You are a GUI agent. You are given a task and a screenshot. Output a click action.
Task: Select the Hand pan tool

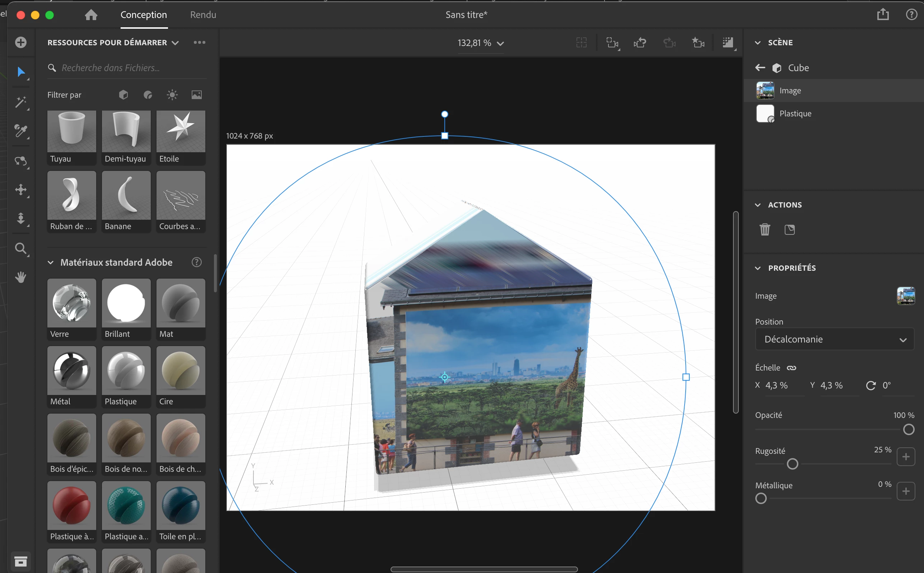21,278
